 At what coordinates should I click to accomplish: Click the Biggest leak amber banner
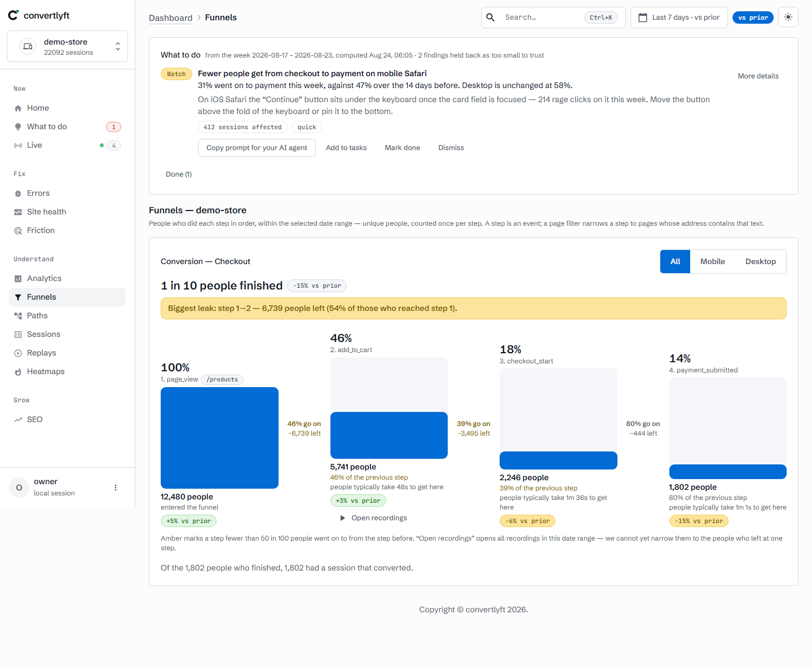pyautogui.click(x=473, y=309)
